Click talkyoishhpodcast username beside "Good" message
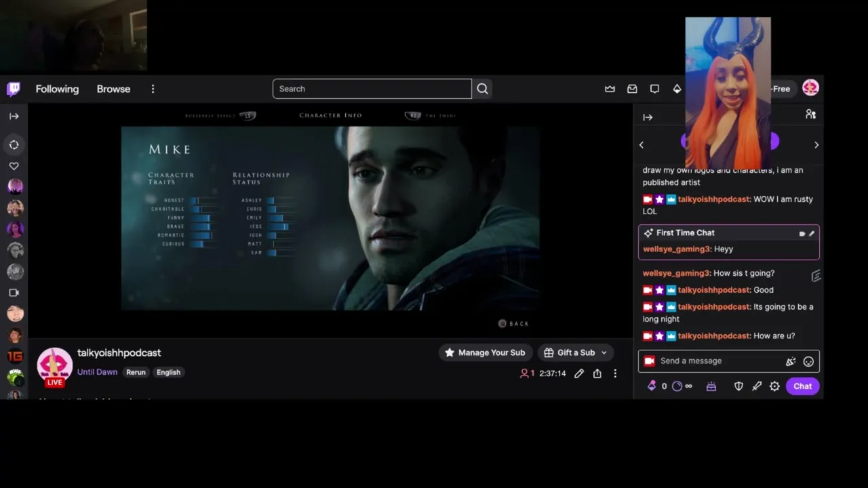Screen dimensions: 868x488 tap(714, 290)
